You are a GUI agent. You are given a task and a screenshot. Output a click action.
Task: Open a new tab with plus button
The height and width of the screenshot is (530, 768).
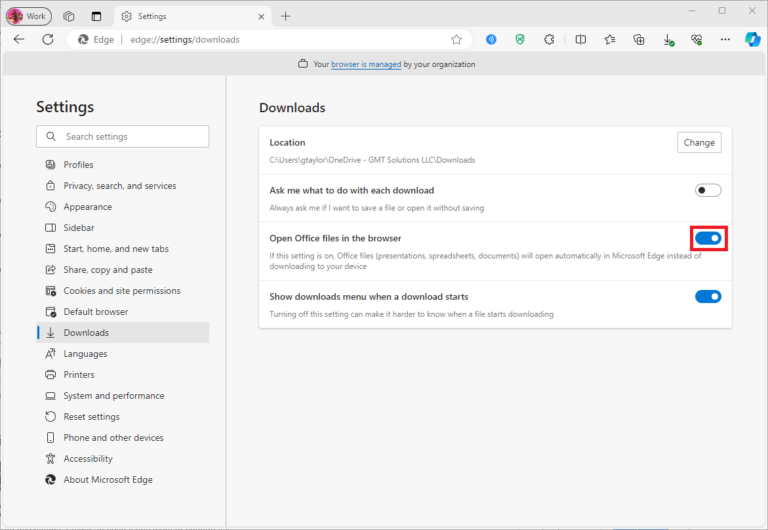[x=286, y=16]
